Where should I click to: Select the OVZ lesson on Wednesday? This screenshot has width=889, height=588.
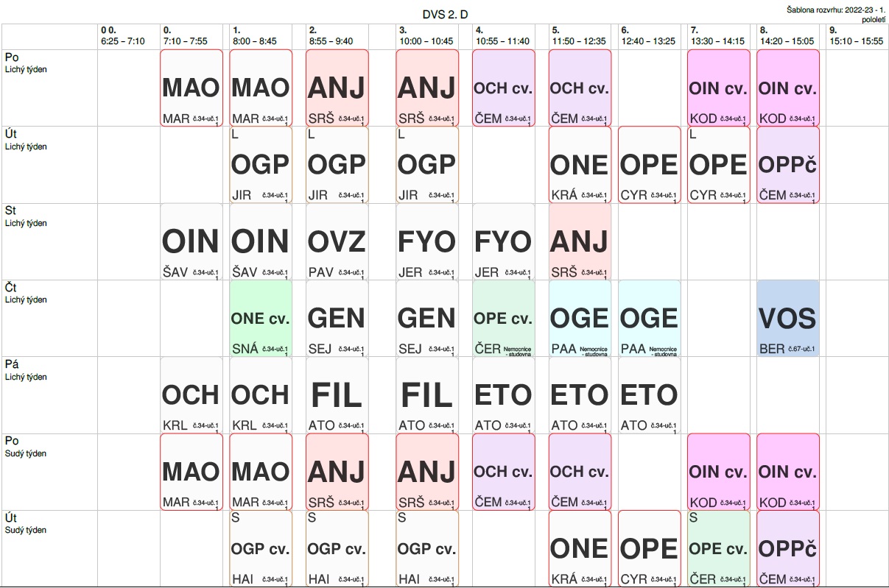pos(337,241)
